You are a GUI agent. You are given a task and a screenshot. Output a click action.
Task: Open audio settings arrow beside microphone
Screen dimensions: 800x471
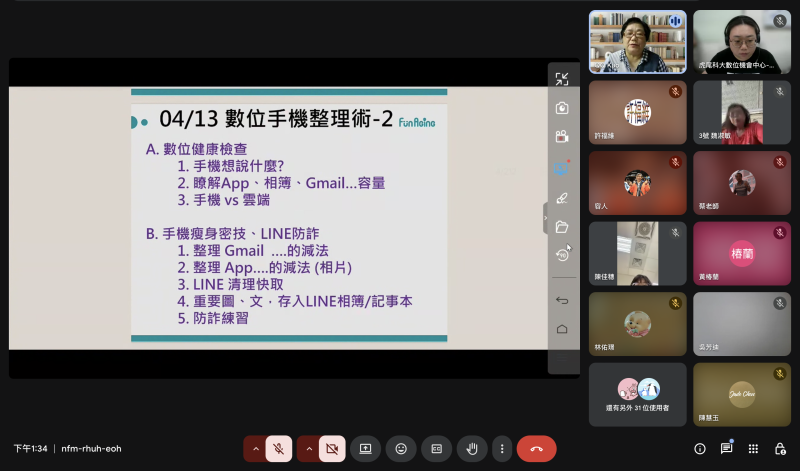256,449
